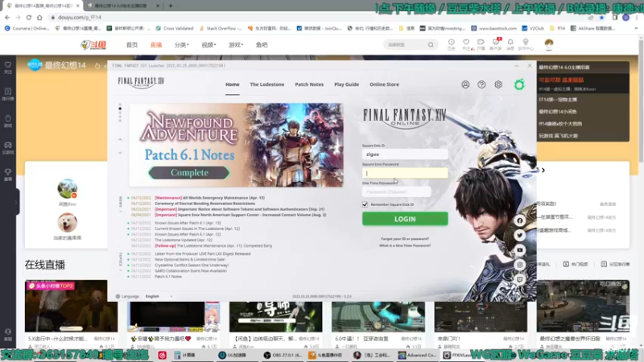The image size is (644, 362).
Task: Open launcher settings gear icon
Action: click(498, 84)
